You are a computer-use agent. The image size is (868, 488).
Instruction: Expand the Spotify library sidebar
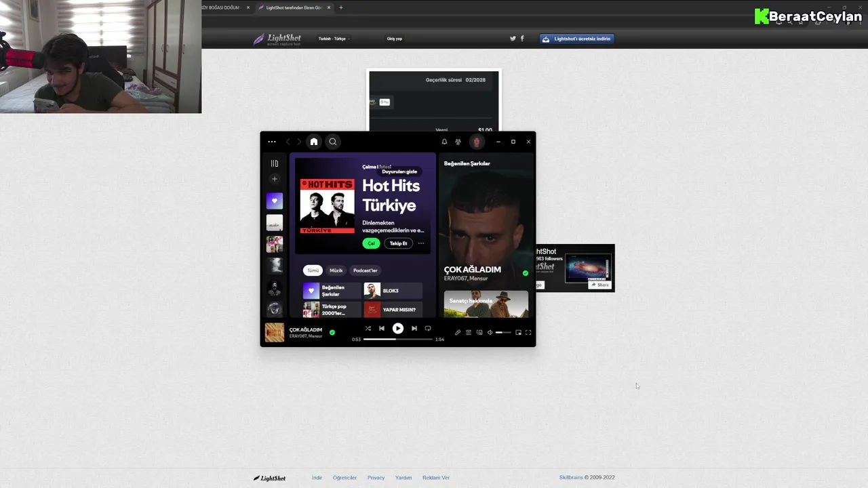pos(275,163)
